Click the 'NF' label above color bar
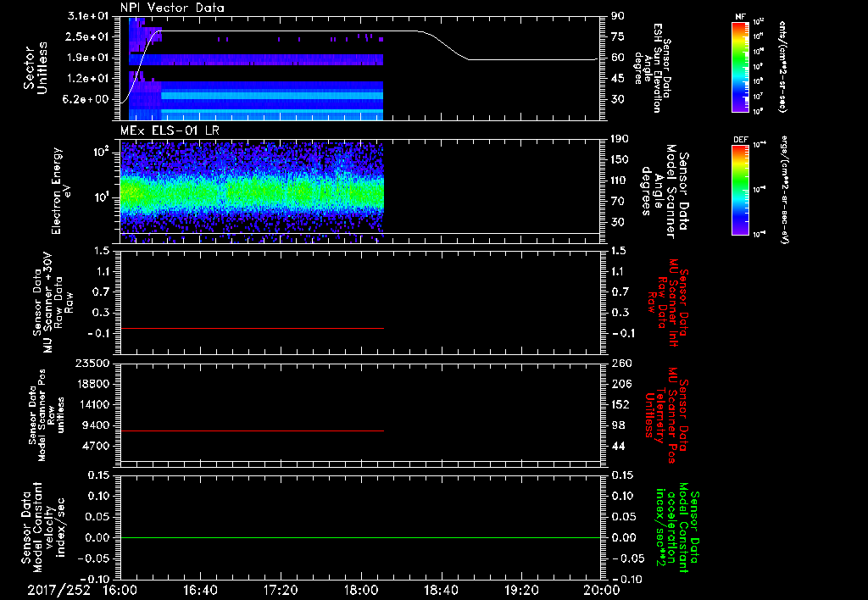The image size is (868, 600). pos(739,17)
